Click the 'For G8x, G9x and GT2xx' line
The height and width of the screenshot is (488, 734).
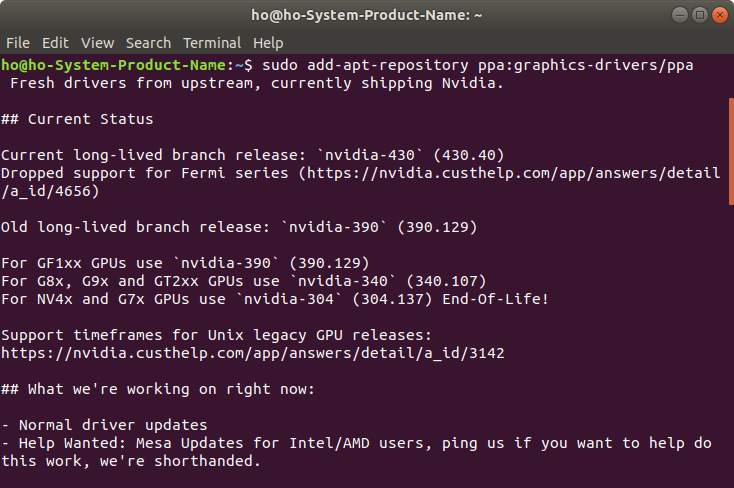pos(244,281)
